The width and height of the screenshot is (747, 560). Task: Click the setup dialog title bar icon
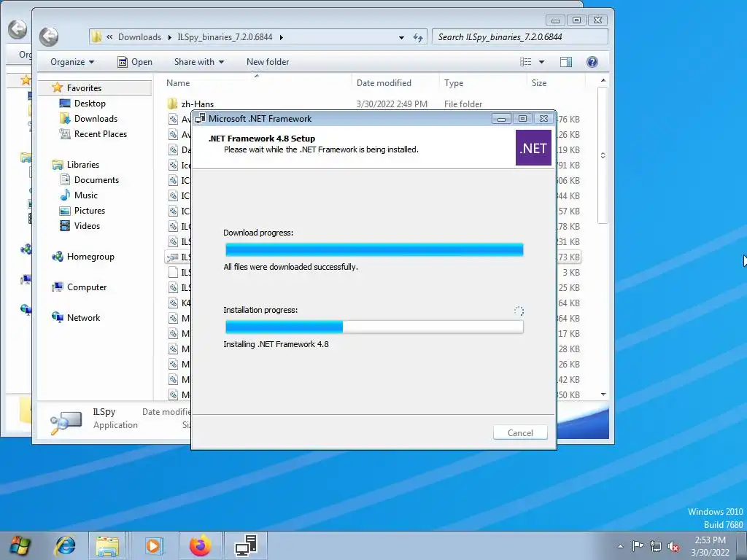(x=200, y=119)
